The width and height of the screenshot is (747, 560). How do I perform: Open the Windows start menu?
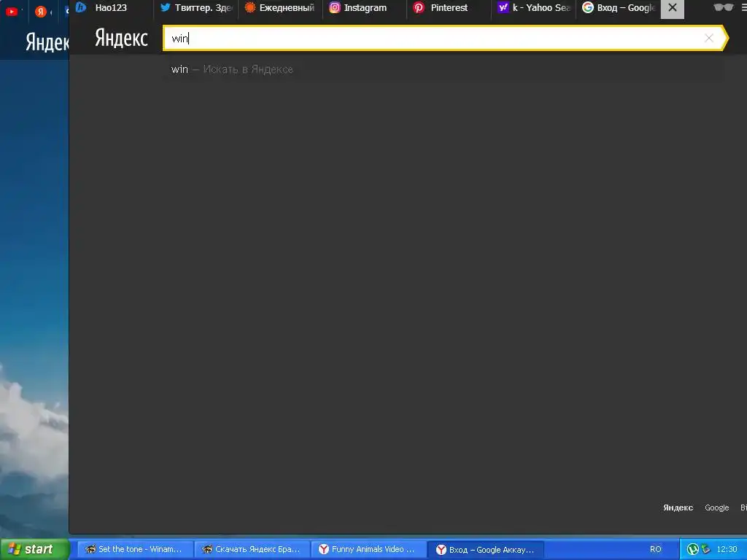point(35,549)
